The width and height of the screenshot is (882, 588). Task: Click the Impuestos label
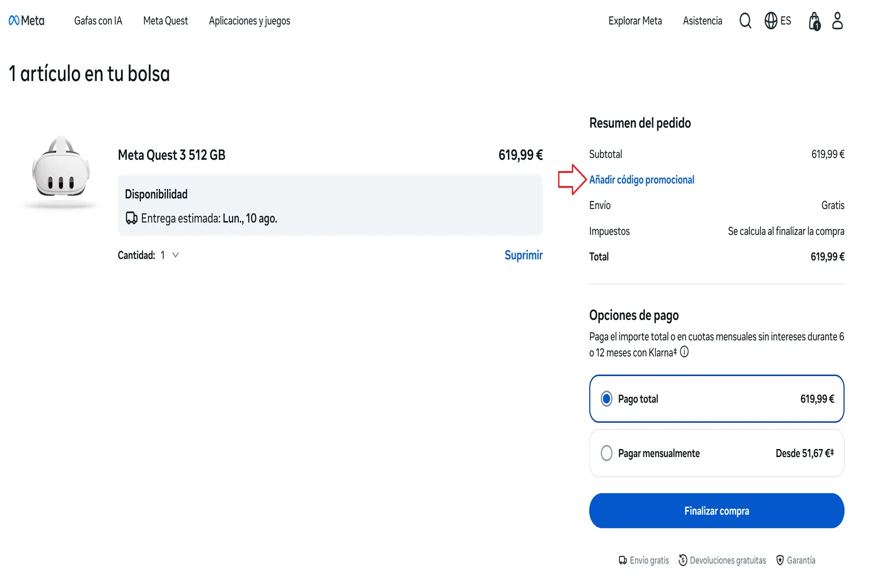coord(609,231)
